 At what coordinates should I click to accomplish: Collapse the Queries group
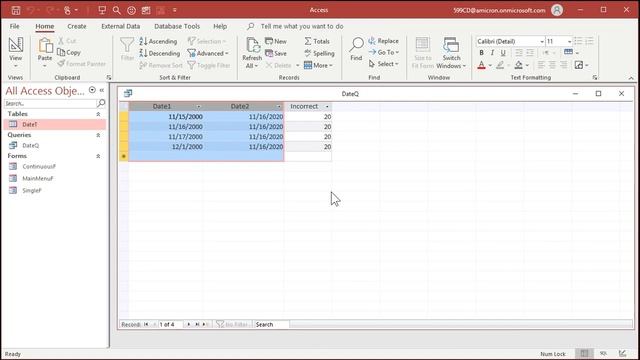pos(98,135)
